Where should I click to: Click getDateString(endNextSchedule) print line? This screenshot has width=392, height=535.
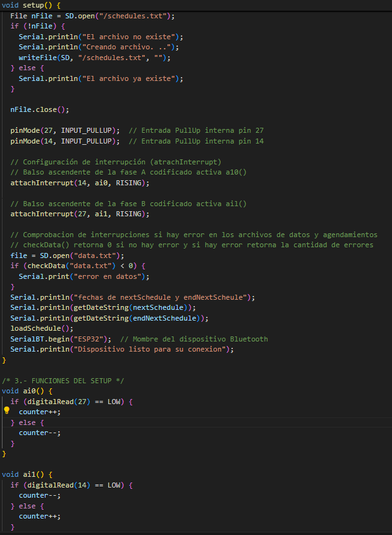pos(109,318)
